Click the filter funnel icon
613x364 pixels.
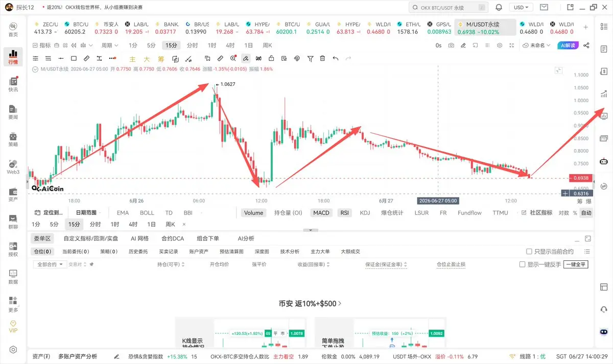pyautogui.click(x=310, y=59)
